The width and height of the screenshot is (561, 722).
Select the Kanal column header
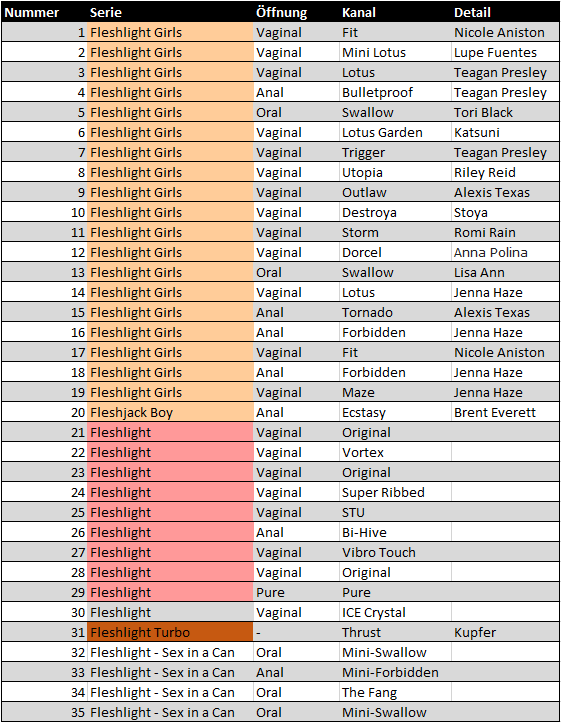[395, 12]
